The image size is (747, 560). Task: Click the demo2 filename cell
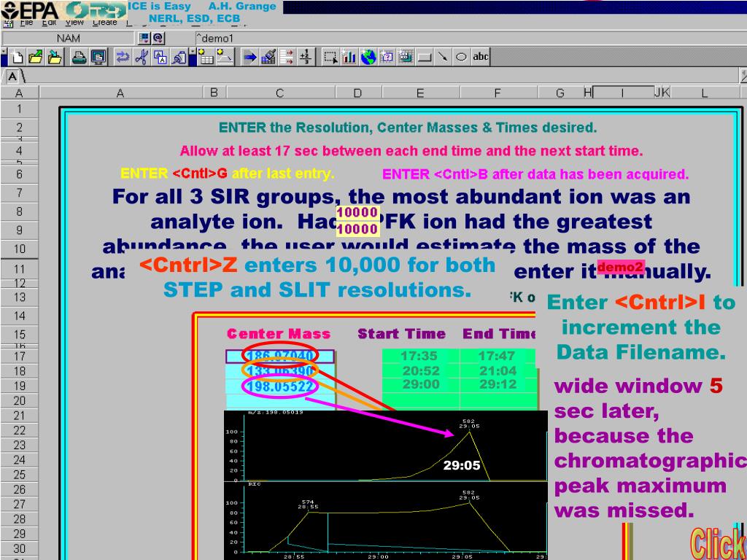tap(621, 267)
